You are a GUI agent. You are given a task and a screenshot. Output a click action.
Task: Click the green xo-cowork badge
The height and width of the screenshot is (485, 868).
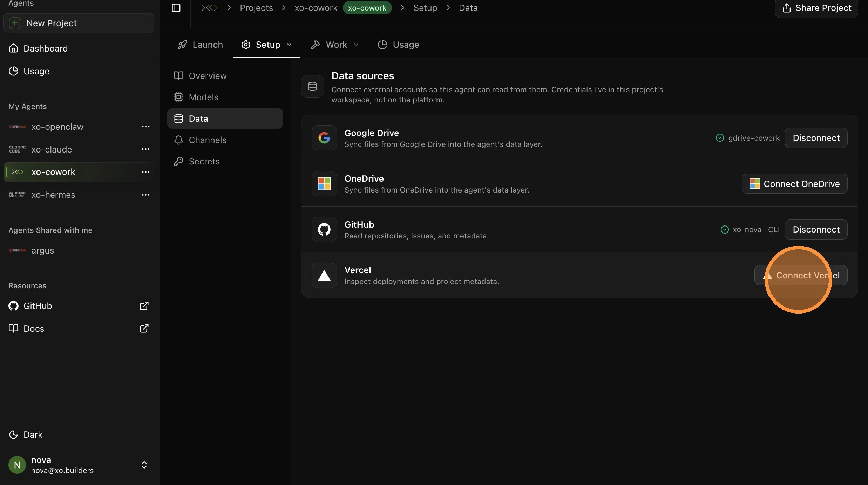tap(367, 8)
